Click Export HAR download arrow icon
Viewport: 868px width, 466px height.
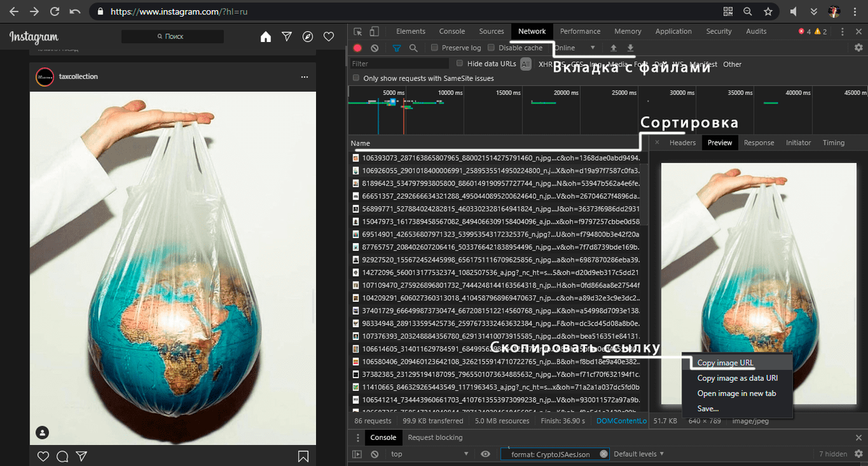(x=630, y=48)
